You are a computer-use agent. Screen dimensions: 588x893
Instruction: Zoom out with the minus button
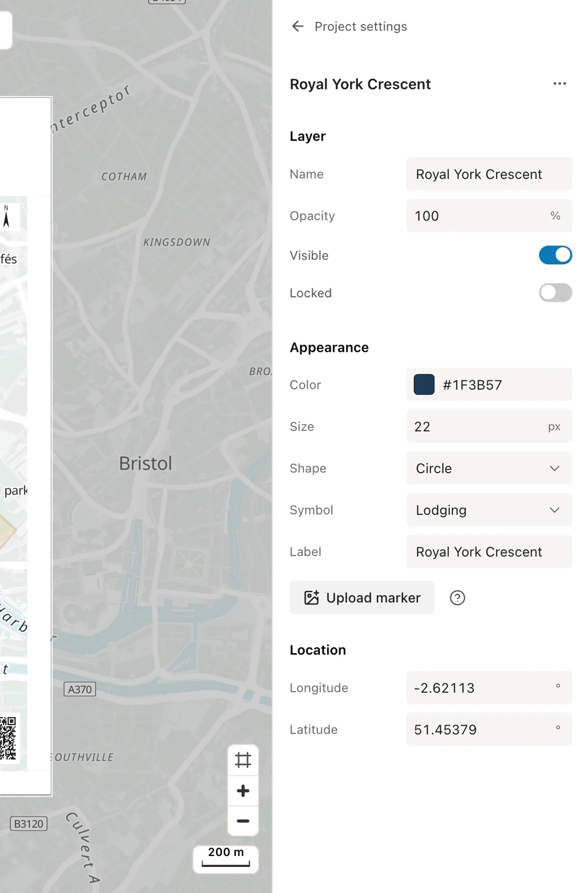[x=243, y=821]
